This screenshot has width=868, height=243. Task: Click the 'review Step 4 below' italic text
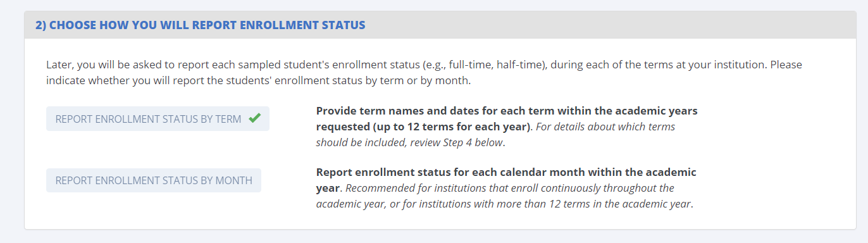click(x=457, y=142)
